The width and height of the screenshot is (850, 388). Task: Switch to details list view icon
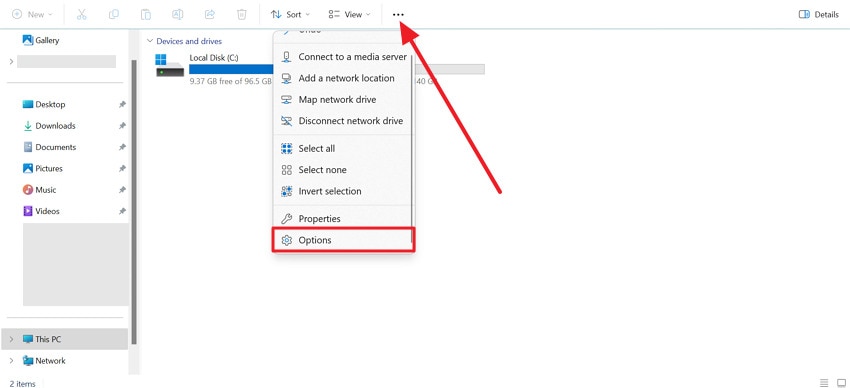pos(824,383)
